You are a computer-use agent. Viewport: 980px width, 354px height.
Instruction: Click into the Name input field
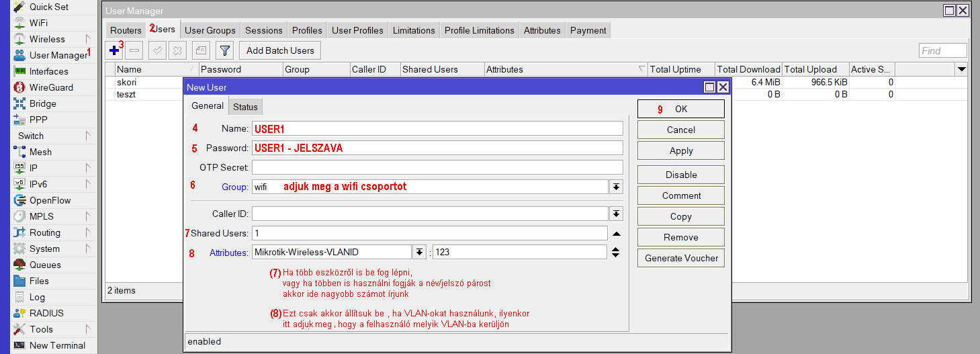tap(437, 128)
